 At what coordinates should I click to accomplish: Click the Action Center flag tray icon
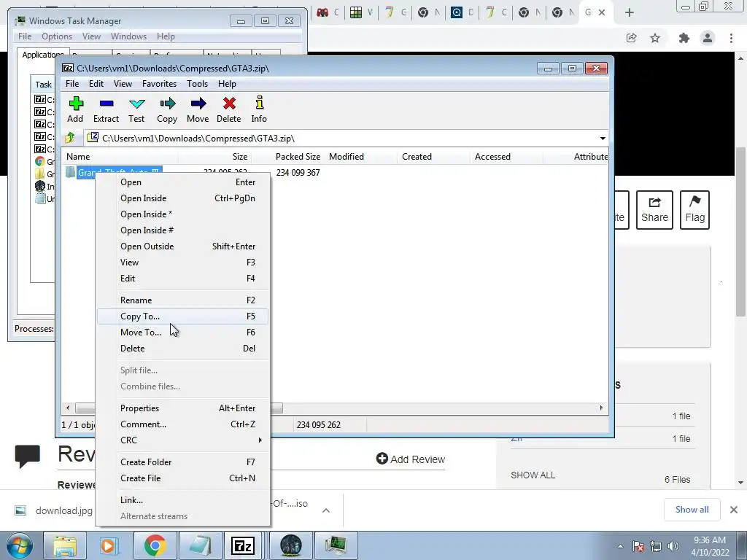click(x=638, y=546)
